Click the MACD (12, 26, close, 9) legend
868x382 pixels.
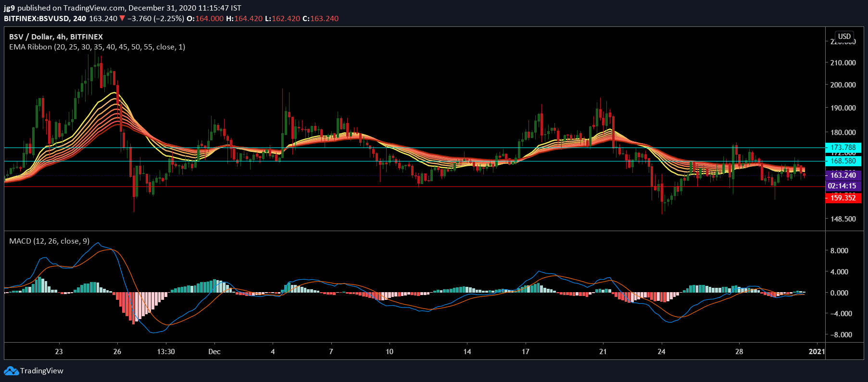[49, 241]
